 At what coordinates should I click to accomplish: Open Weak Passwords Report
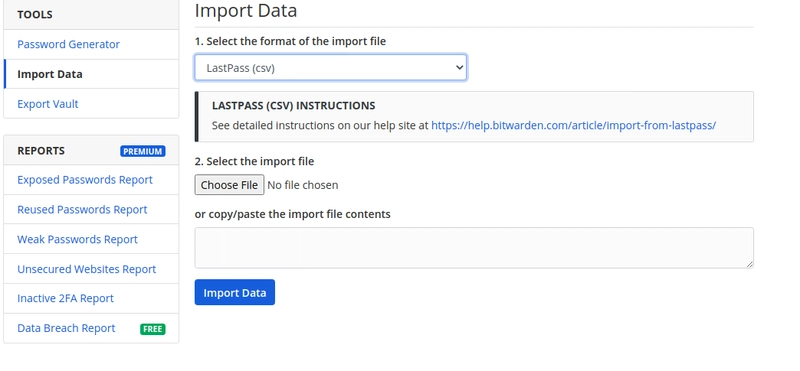(x=78, y=239)
